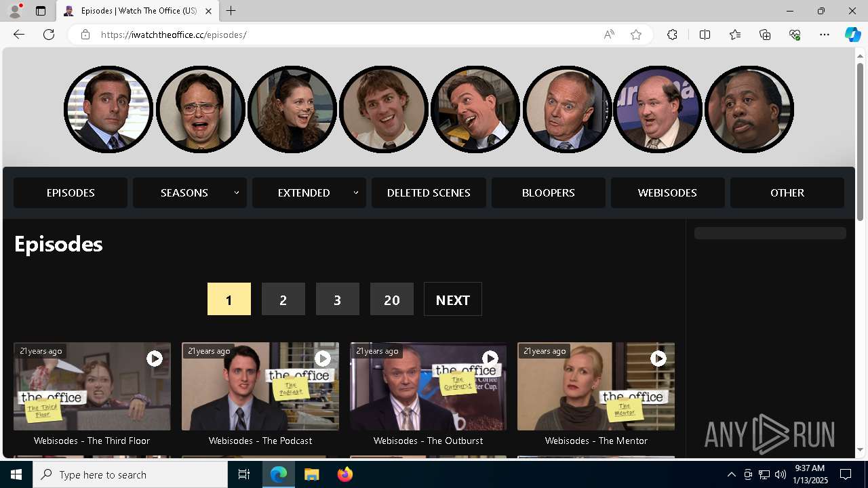Open Settings and more ellipsis menu
The image size is (868, 488).
click(825, 35)
